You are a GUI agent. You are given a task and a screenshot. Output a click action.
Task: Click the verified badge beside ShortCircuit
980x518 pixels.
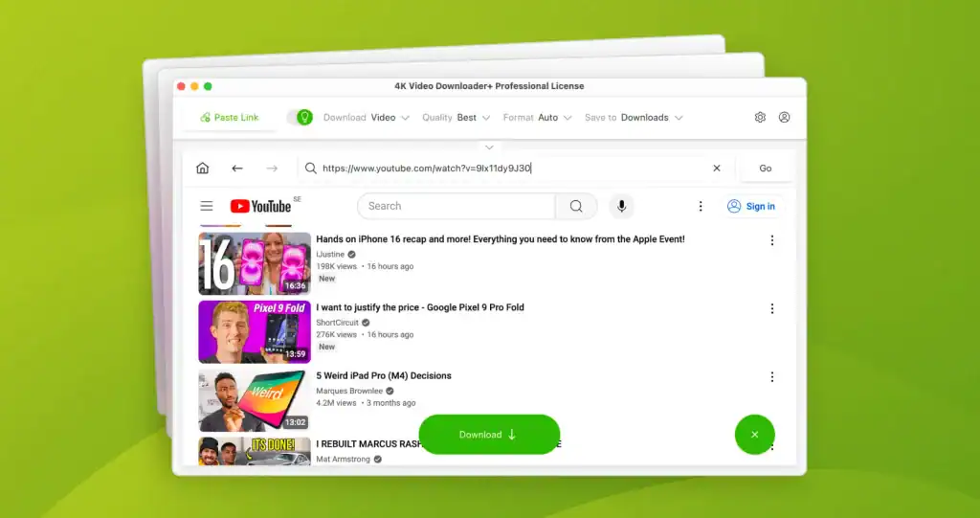coord(366,323)
